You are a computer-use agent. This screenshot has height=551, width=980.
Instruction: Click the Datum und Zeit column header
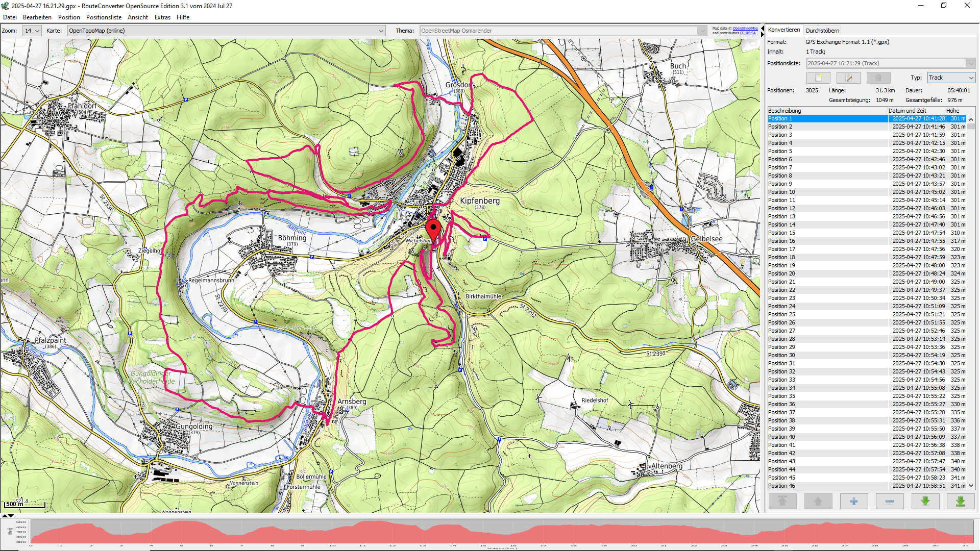917,111
